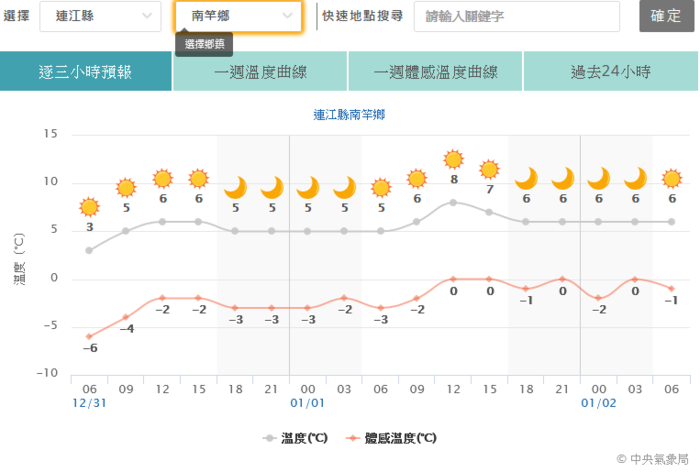The height and width of the screenshot is (472, 700).
Task: Click the 確定 confirm button
Action: pos(666,16)
